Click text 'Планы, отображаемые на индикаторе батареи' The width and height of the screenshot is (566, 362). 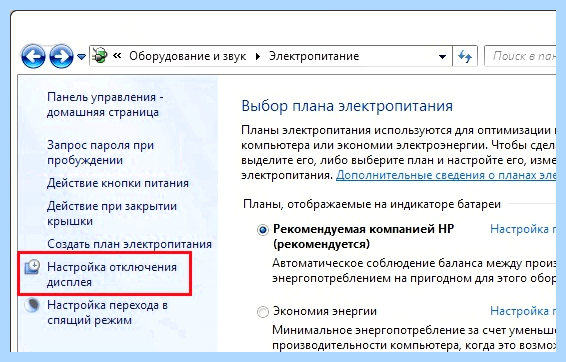coord(372,204)
